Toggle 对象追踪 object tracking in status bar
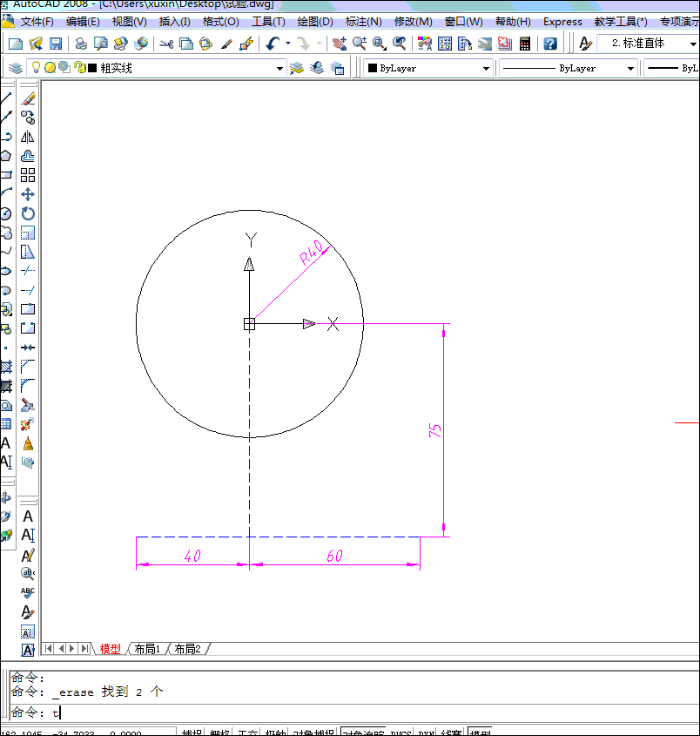Viewport: 700px width, 736px height. [363, 733]
